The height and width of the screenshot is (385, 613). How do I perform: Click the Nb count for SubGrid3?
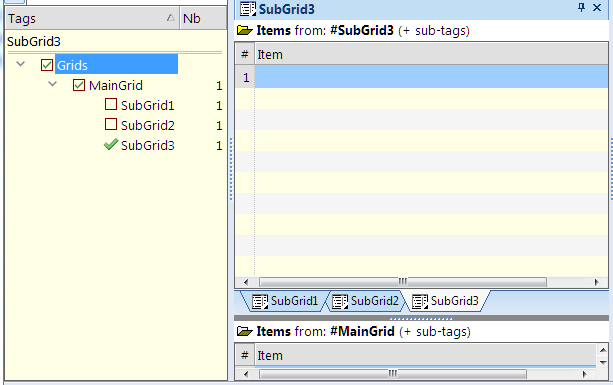pyautogui.click(x=219, y=145)
